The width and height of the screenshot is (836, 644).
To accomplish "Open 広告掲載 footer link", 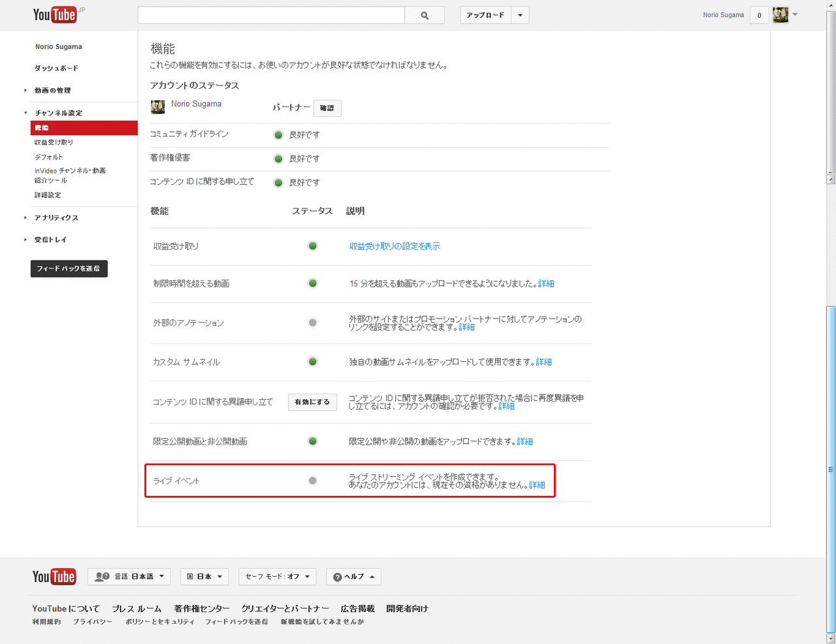I will click(357, 609).
